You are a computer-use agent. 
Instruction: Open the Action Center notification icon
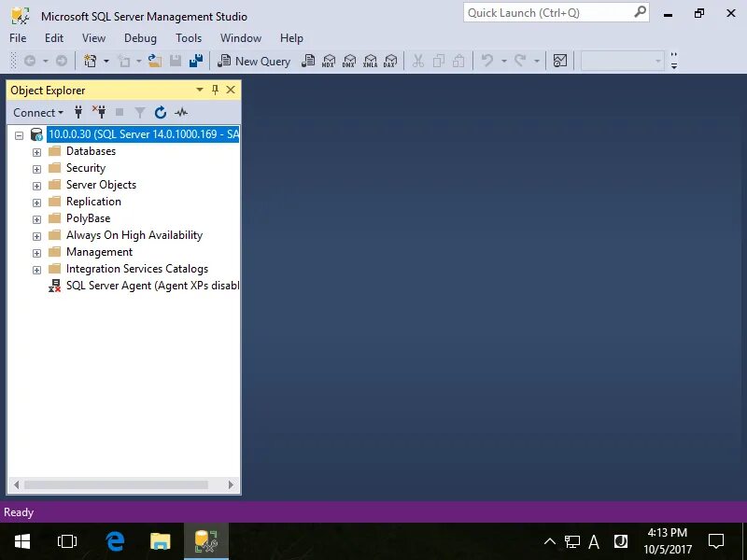point(716,541)
